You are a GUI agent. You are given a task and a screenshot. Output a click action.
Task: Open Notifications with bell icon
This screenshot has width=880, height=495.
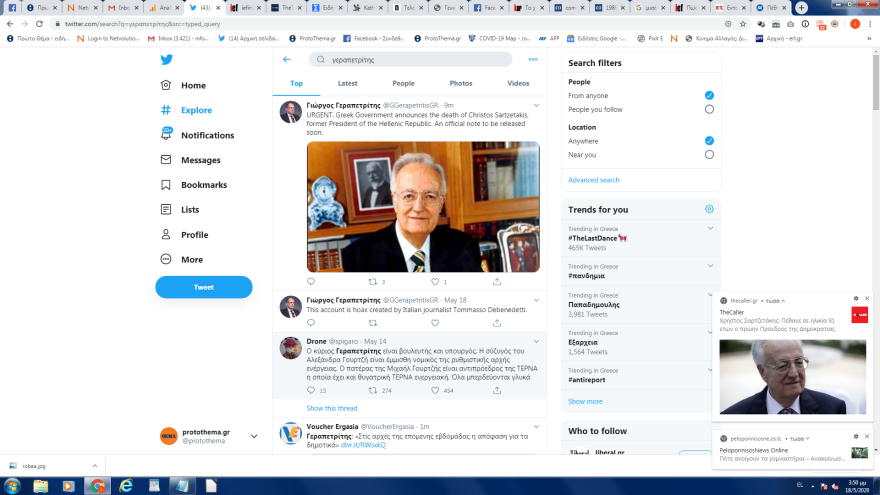tap(197, 135)
